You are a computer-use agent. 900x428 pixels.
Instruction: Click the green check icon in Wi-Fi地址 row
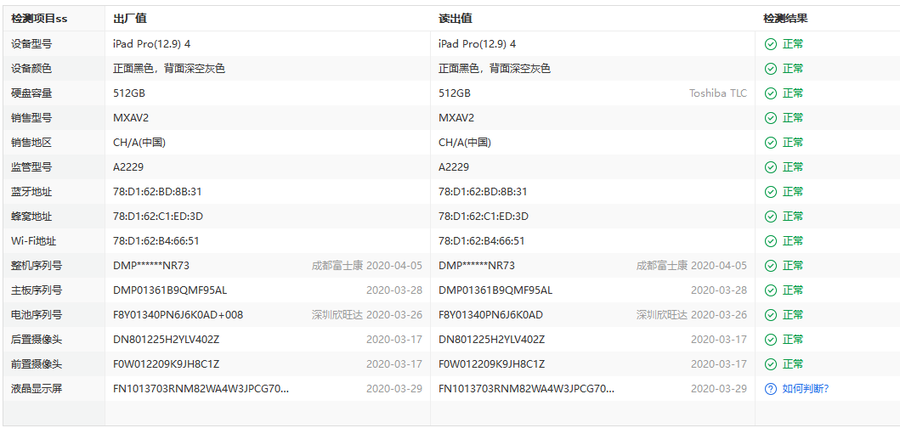tap(770, 241)
